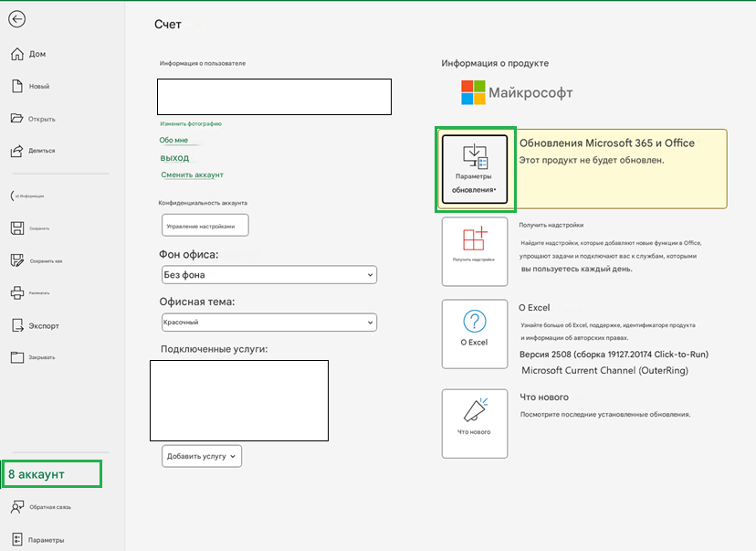Select the аккаунт sidebar tab

tap(52, 474)
